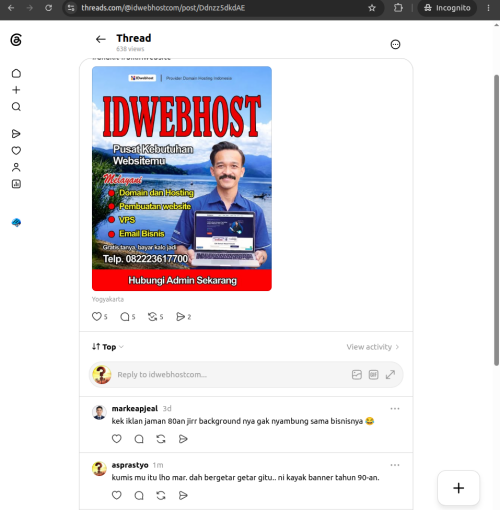This screenshot has height=510, width=500.
Task: Click the 638 views text
Action: [x=130, y=49]
